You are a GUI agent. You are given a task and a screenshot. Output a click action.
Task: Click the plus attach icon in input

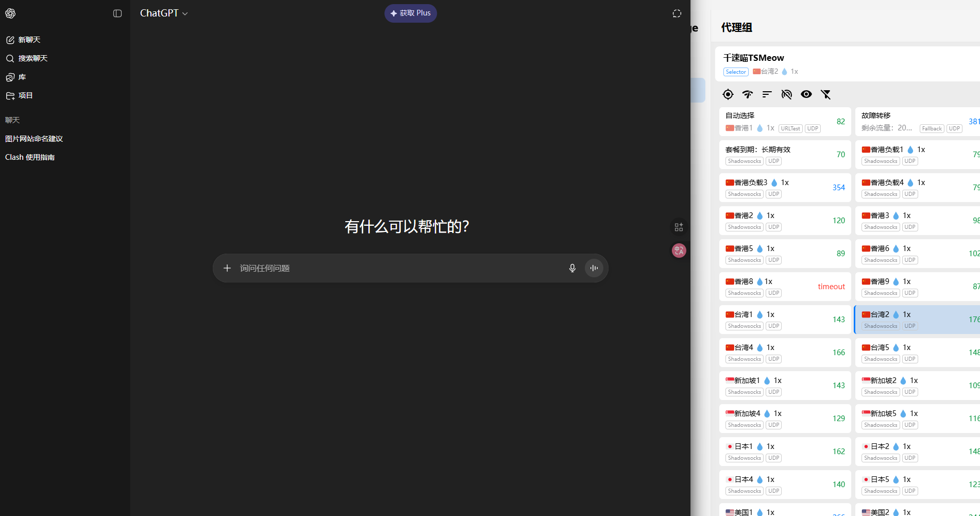coord(227,268)
